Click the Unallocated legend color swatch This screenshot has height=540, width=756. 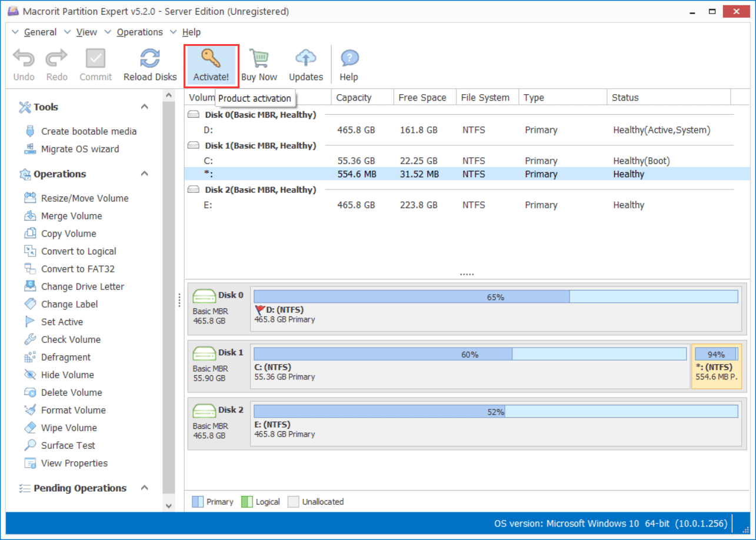pos(294,502)
